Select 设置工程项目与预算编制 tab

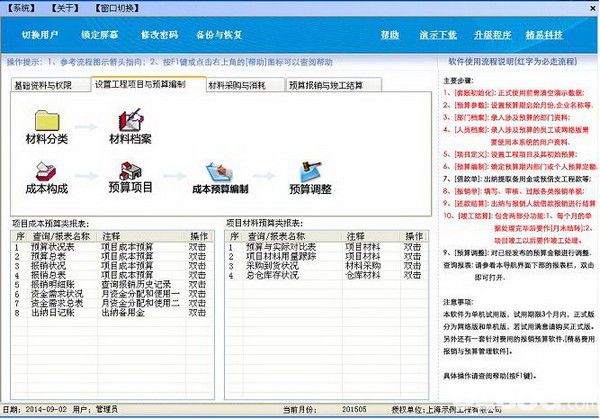(148, 84)
